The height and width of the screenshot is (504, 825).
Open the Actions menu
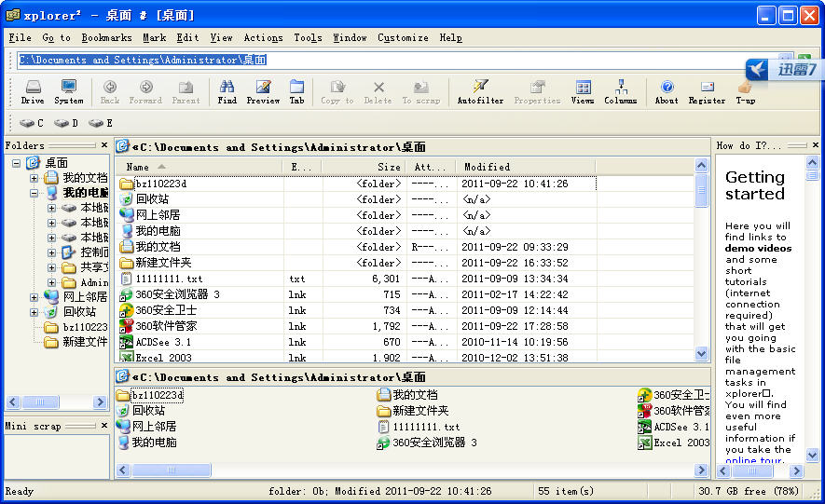(263, 38)
